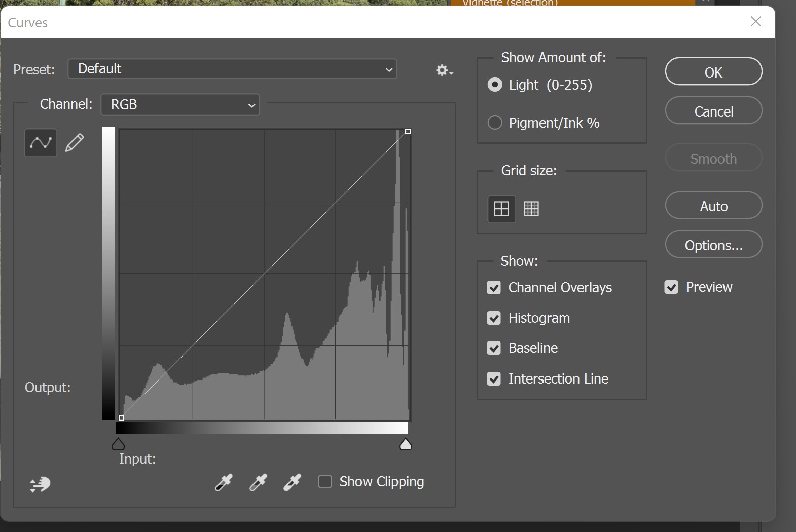Screen dimensions: 796x532
Task: Expand the Channel dropdown set to RGB
Action: click(180, 105)
